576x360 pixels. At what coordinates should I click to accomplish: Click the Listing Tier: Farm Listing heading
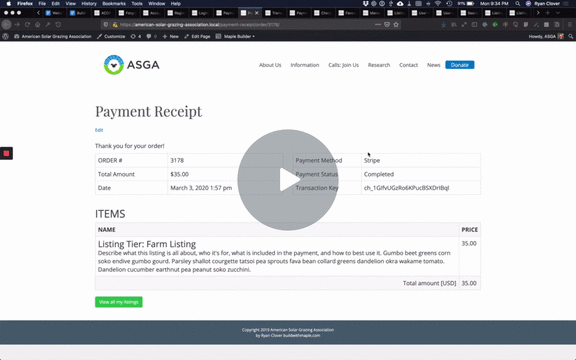[147, 244]
